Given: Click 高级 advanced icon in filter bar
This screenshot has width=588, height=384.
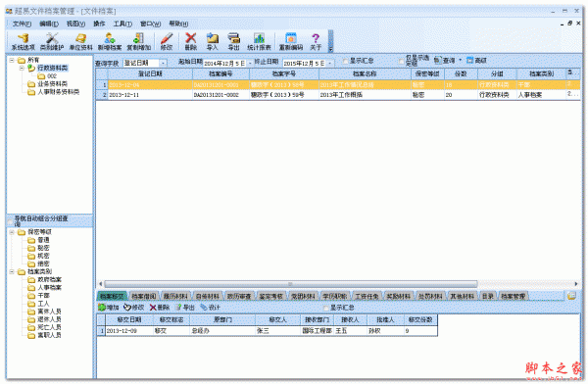Looking at the screenshot, I should [x=476, y=60].
